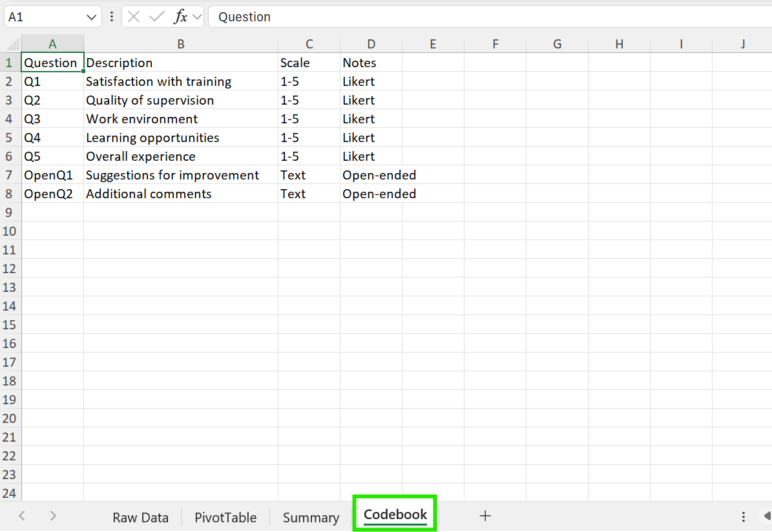Select column G header

(558, 44)
